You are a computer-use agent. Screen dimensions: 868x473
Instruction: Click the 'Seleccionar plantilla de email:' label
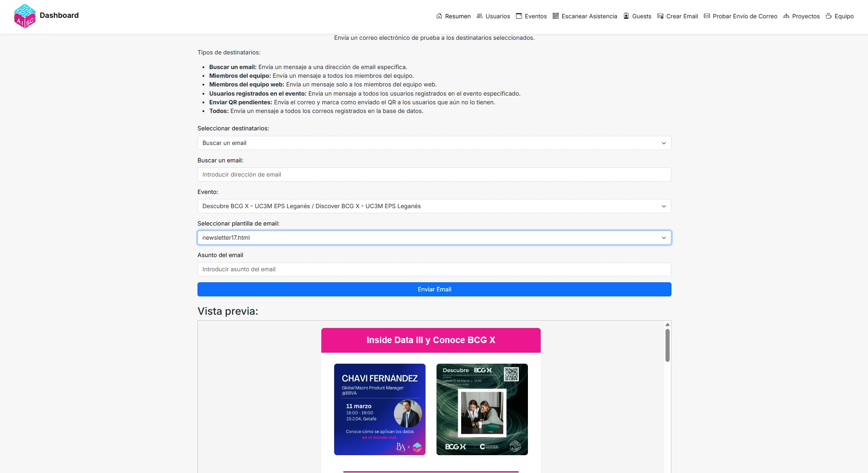(x=238, y=224)
